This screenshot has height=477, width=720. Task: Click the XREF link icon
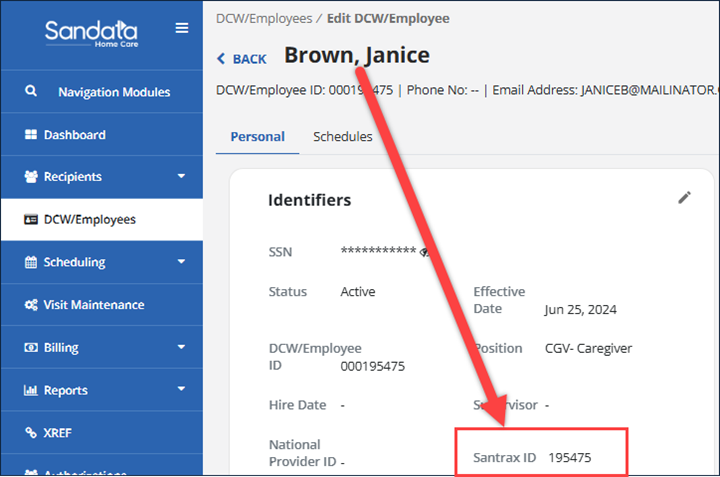coord(30,433)
